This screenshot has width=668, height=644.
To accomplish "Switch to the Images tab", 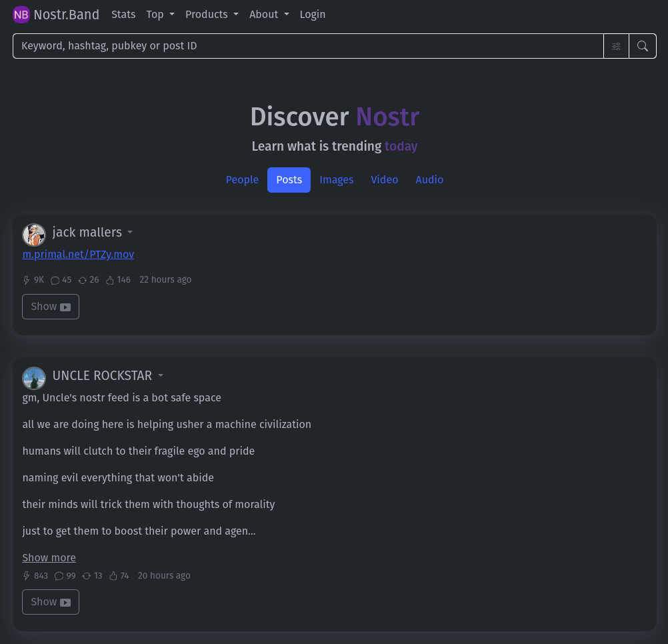I will 337,180.
